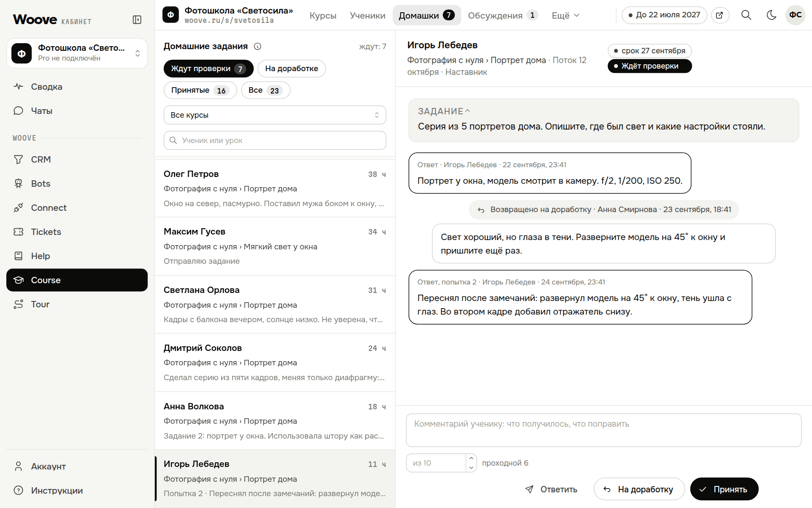Filter by Ждут проверки

[x=208, y=69]
